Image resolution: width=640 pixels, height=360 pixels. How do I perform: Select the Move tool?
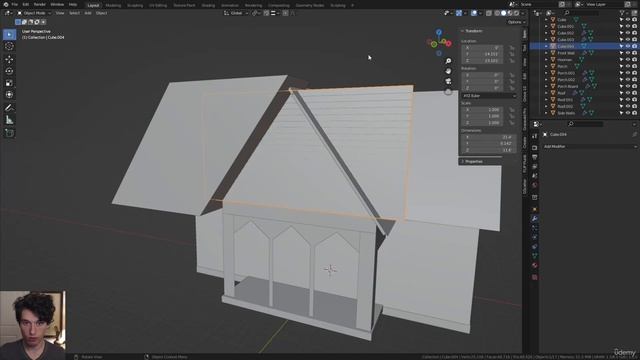tap(9, 59)
